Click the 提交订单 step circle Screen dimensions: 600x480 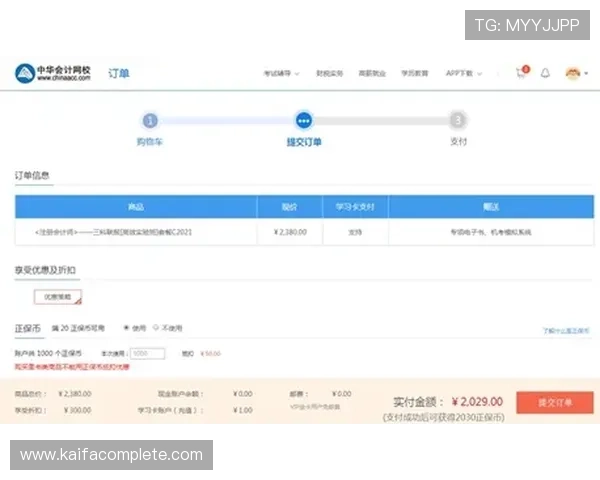tap(304, 121)
